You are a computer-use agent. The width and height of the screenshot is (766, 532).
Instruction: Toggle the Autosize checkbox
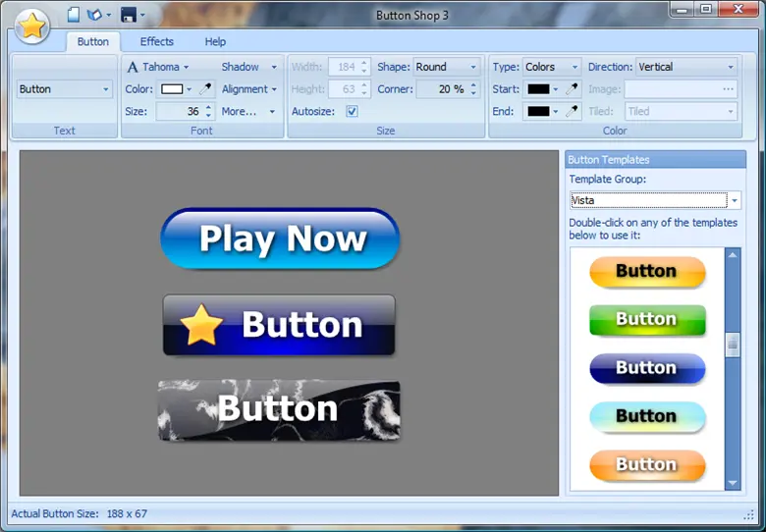pyautogui.click(x=353, y=112)
